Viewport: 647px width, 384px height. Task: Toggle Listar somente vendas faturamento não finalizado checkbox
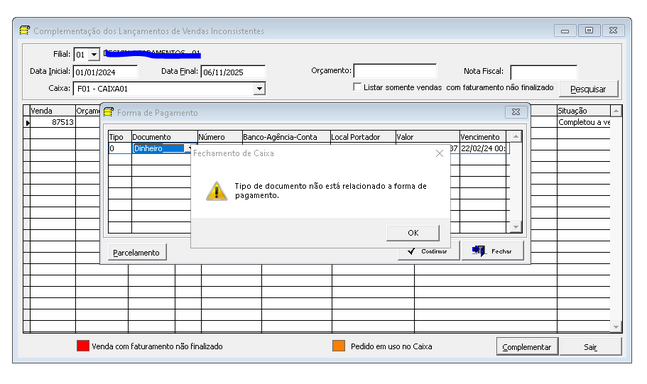pyautogui.click(x=357, y=87)
